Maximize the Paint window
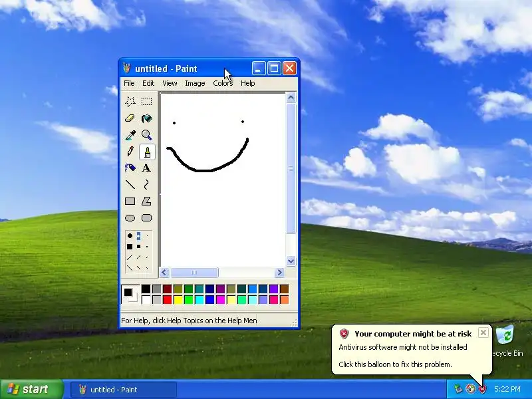The image size is (532, 399). pos(274,68)
